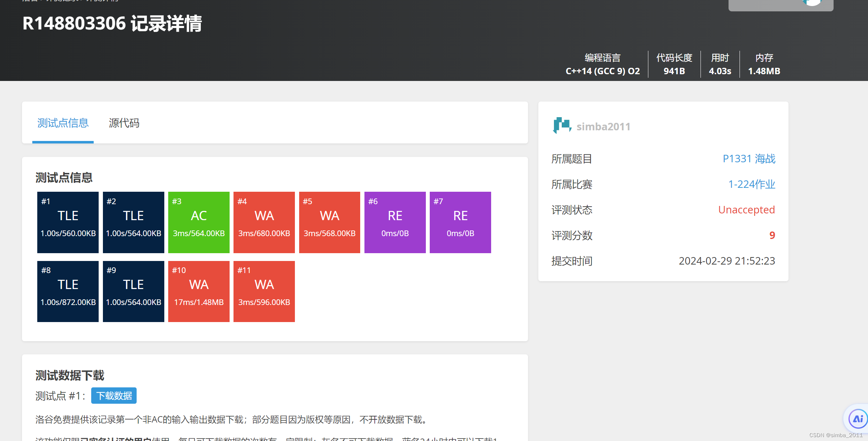
Task: Click test case #10 WA tile
Action: pos(198,291)
